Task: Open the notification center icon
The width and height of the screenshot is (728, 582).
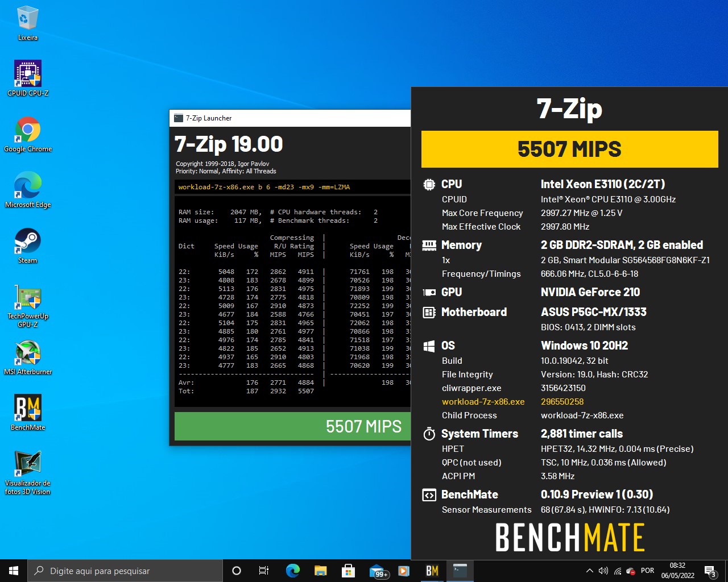Action: coord(710,571)
